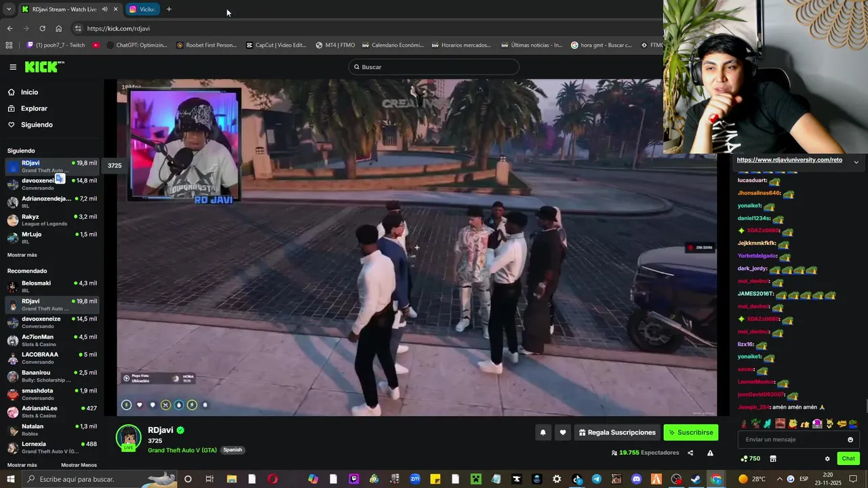Click the Spanish language tag

click(233, 450)
